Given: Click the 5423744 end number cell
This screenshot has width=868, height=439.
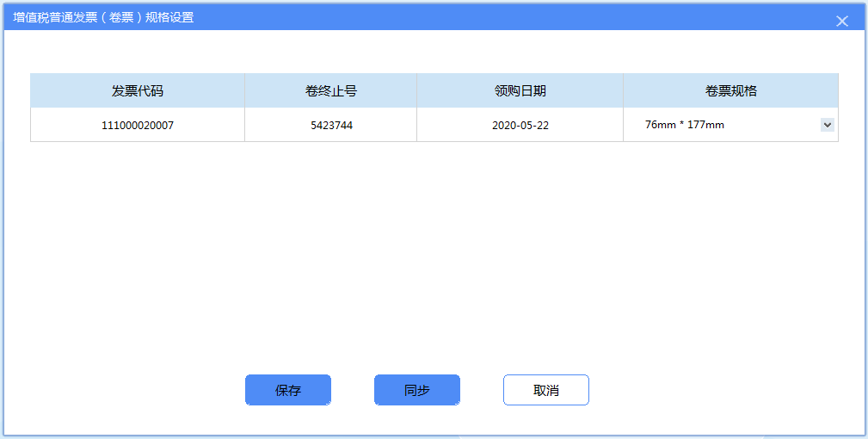Looking at the screenshot, I should pyautogui.click(x=331, y=125).
